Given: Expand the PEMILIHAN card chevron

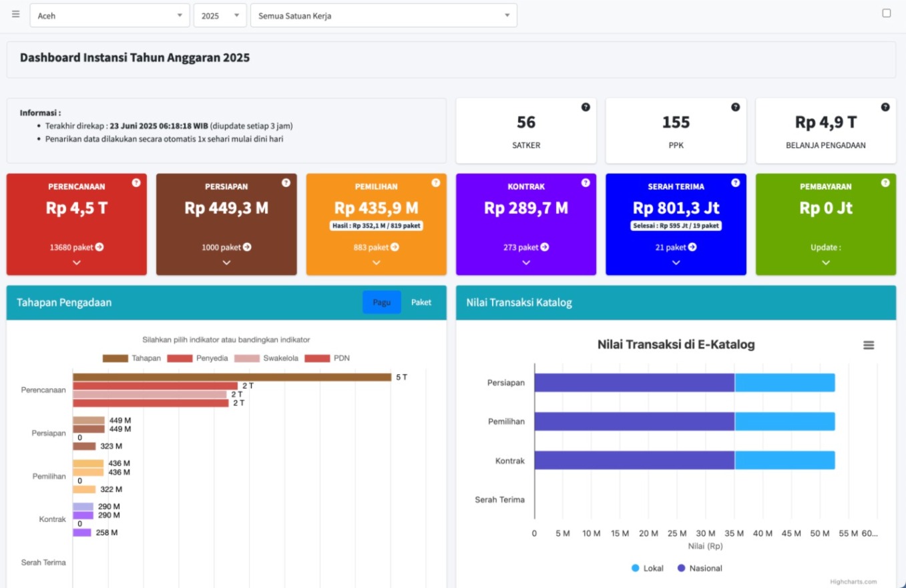Looking at the screenshot, I should [x=377, y=262].
